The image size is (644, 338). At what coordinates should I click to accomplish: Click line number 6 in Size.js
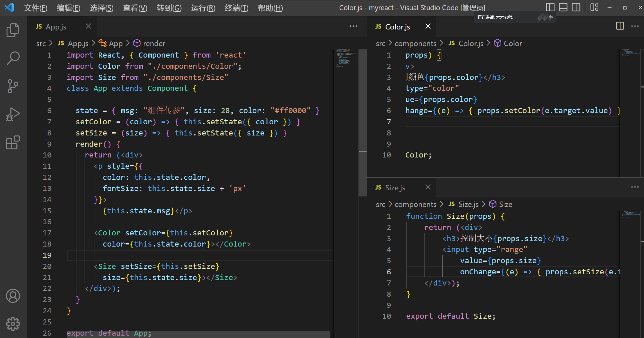coord(389,272)
